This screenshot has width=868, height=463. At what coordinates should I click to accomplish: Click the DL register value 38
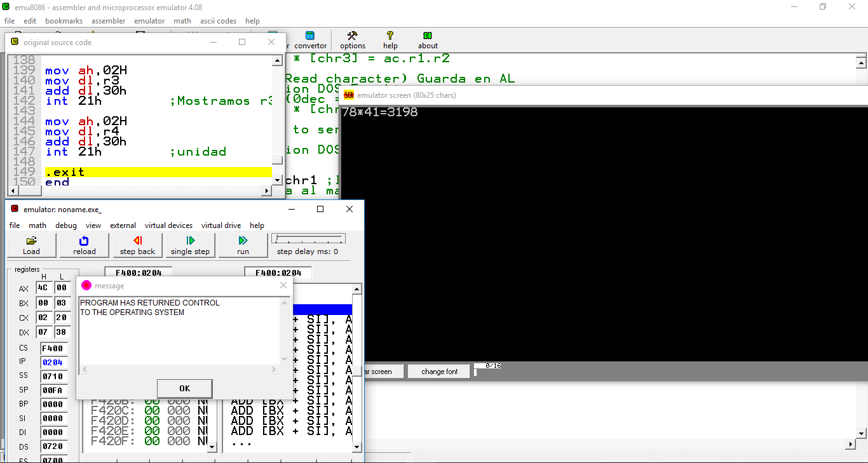tap(62, 332)
